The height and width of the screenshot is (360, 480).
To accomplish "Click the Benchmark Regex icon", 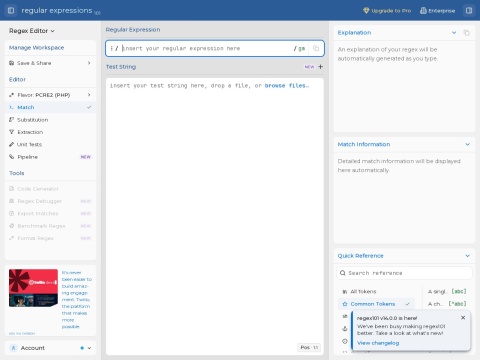I will click(x=11, y=226).
